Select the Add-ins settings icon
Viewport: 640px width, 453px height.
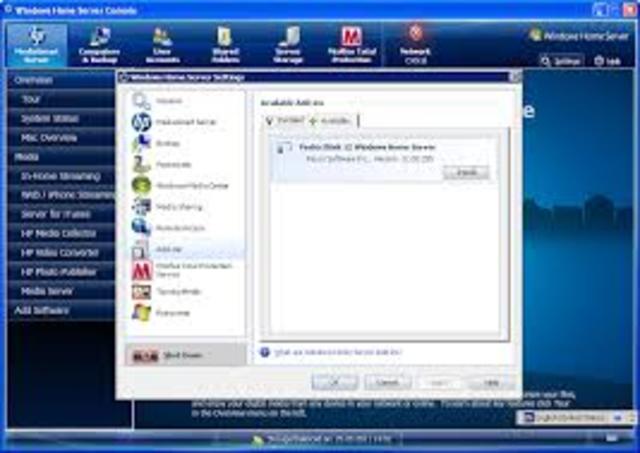click(x=141, y=249)
